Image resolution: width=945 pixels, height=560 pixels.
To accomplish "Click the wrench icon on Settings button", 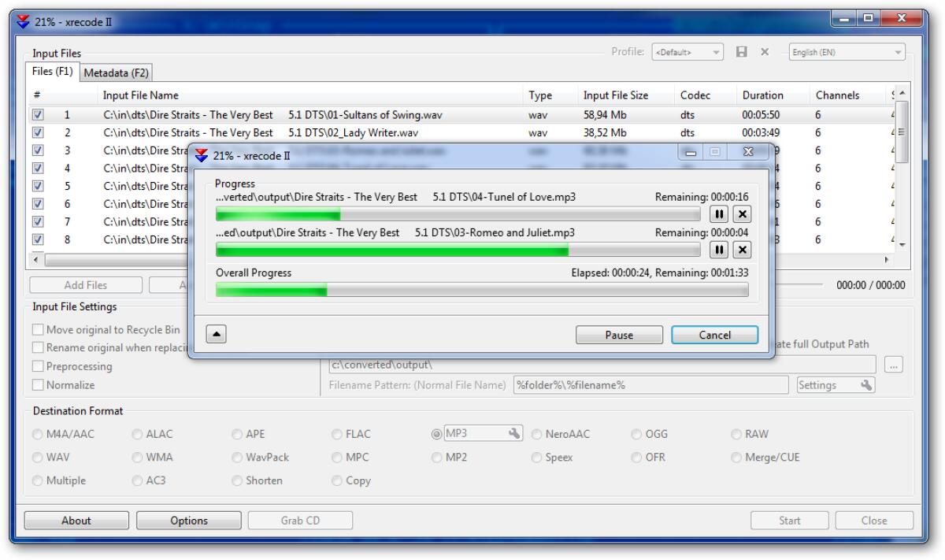I will coord(865,385).
